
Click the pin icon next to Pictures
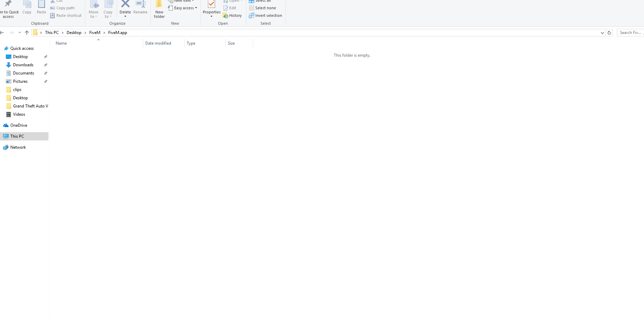45,81
